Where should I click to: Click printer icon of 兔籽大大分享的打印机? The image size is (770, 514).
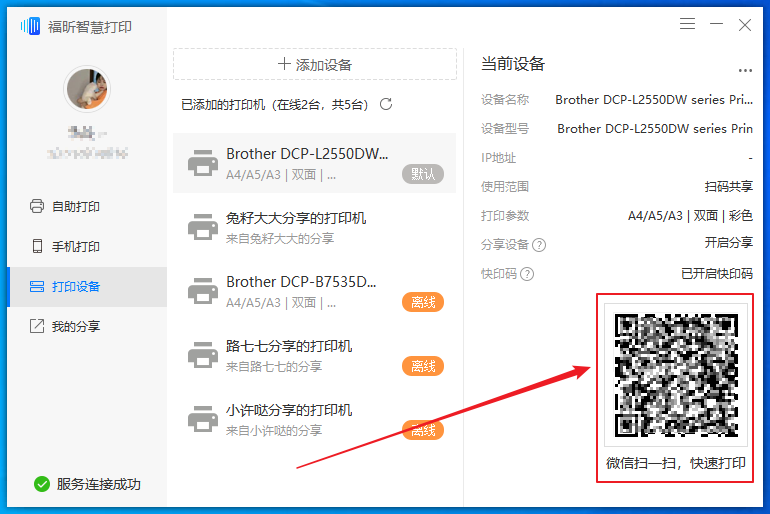(203, 227)
